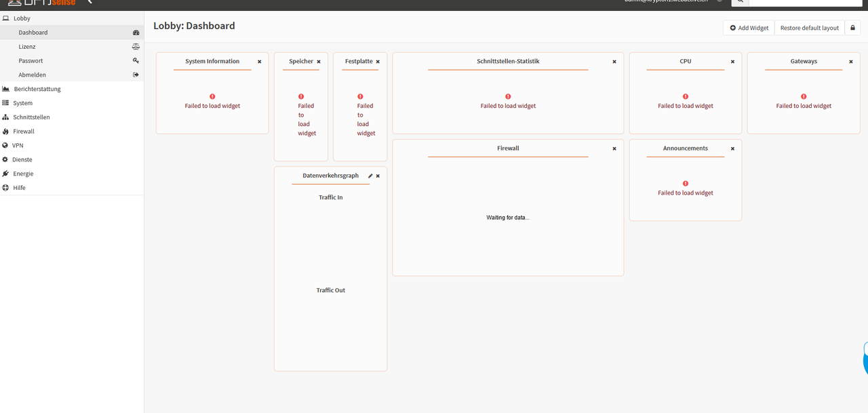Click the Festplatte widget title
This screenshot has width=868, height=413.
(359, 61)
